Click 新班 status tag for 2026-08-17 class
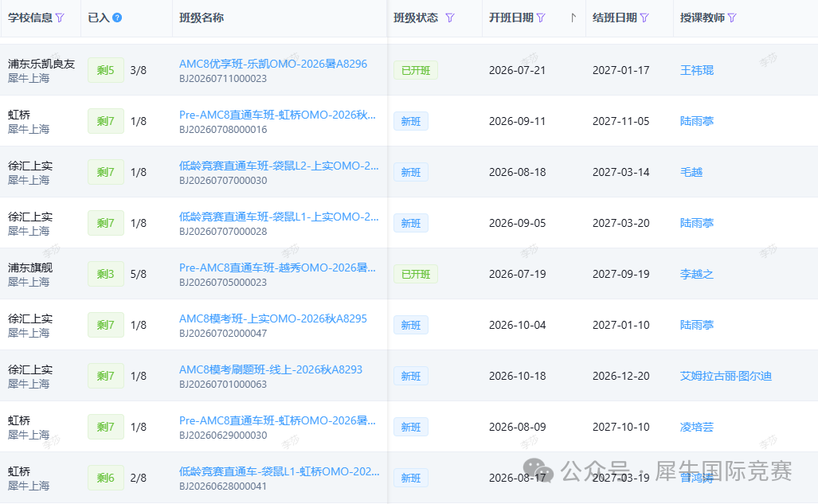Viewport: 818px width, 504px height. pos(411,478)
